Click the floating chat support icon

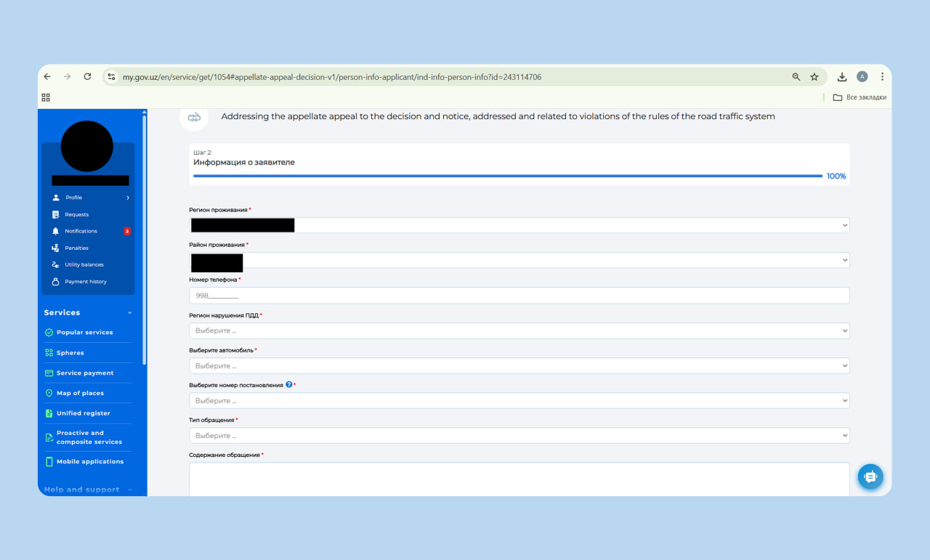(x=870, y=476)
